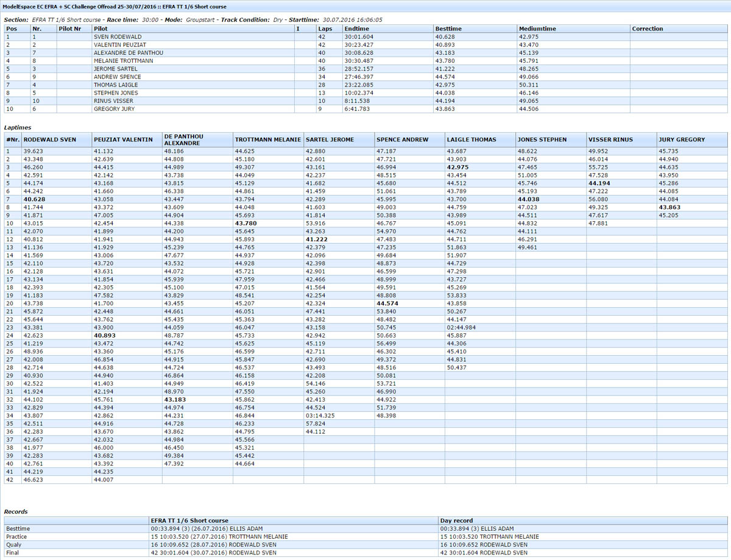Click the Laps column header
Viewport: 731px width, 560px height.
[325, 29]
